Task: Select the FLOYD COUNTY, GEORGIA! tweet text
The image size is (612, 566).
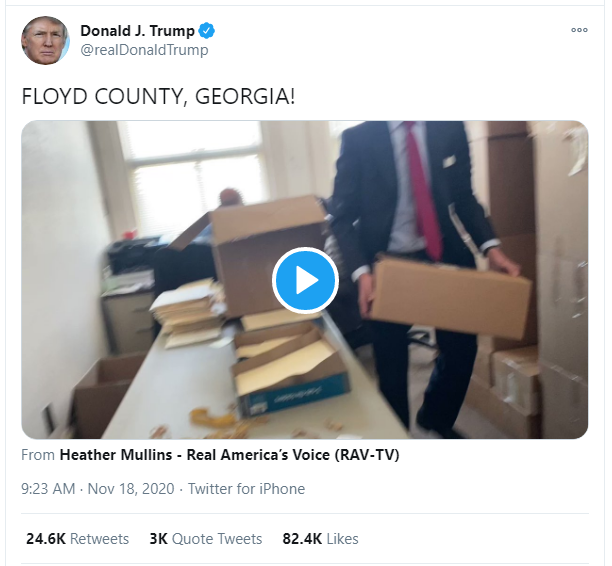Action: tap(158, 96)
